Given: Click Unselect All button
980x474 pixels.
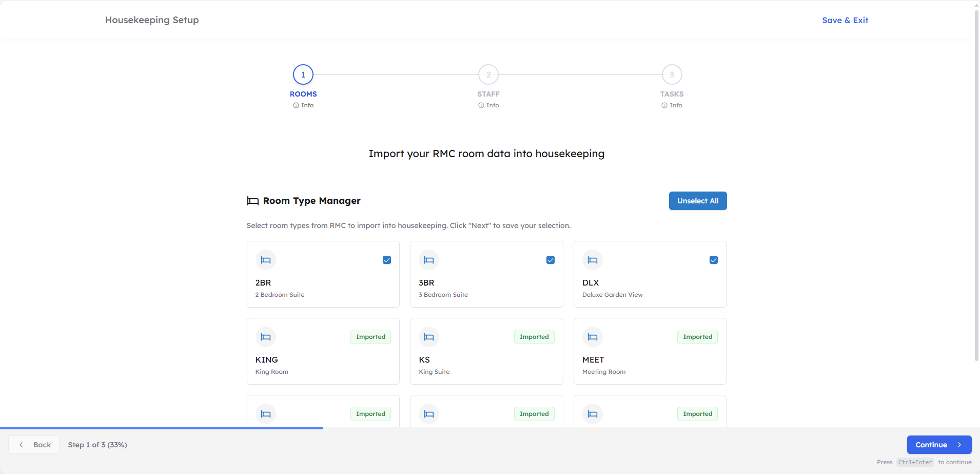Looking at the screenshot, I should [698, 201].
